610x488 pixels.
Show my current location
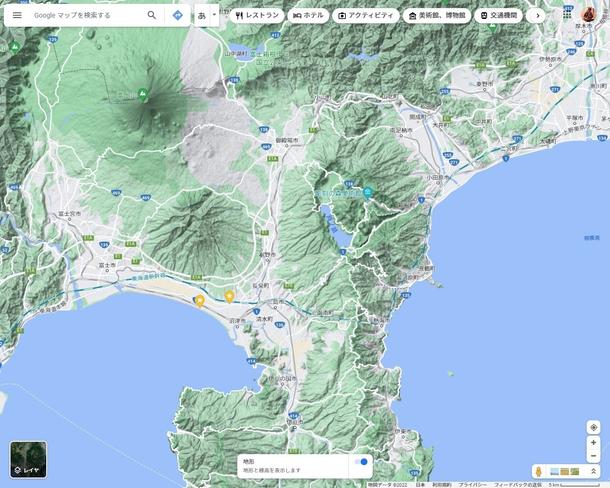tap(593, 427)
